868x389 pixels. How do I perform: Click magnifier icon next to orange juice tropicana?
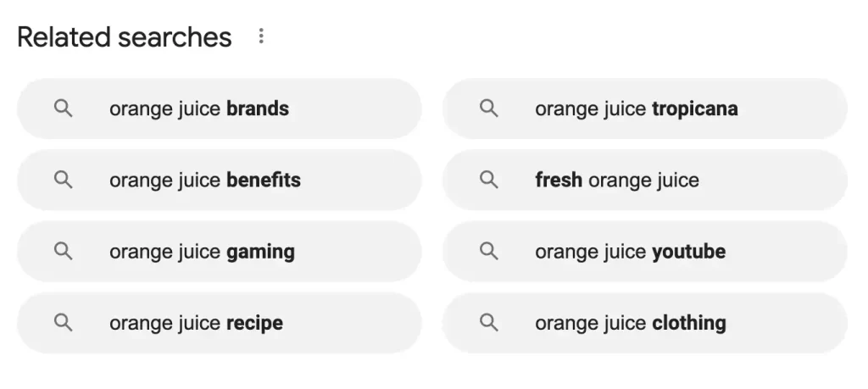click(x=489, y=108)
